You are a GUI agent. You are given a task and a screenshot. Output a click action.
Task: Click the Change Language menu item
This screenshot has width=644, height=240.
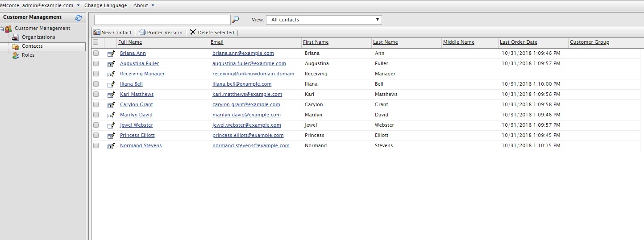[105, 5]
